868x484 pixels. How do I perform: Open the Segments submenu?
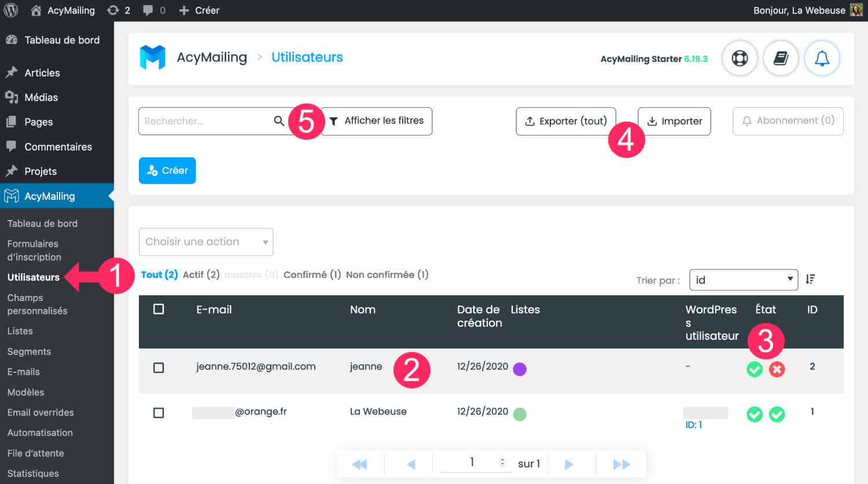[29, 351]
